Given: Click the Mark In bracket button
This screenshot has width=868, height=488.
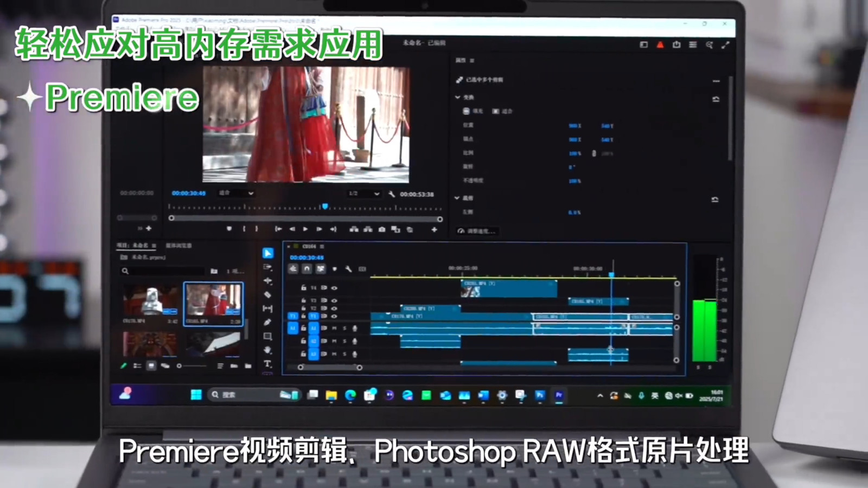Looking at the screenshot, I should tap(244, 229).
